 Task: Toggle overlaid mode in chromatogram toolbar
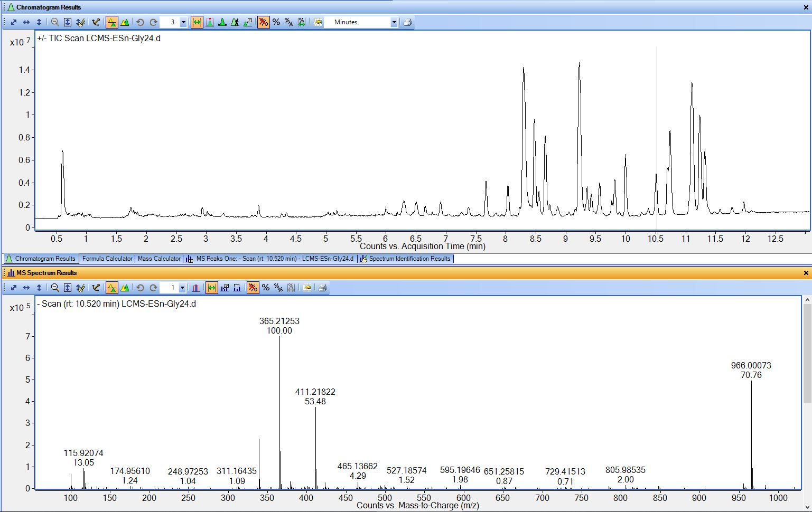pos(125,22)
